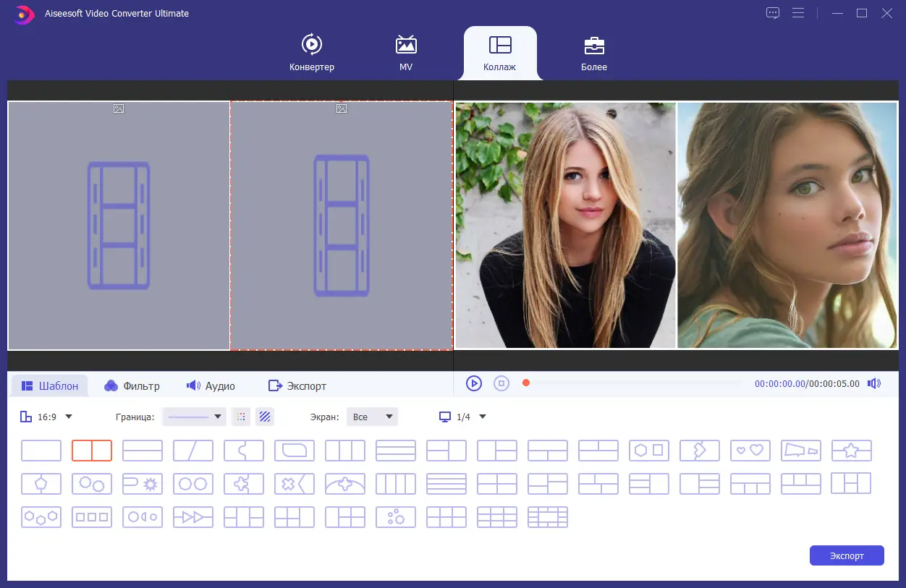Open the 16:9 aspect ratio dropdown
This screenshot has width=906, height=588.
pos(47,417)
